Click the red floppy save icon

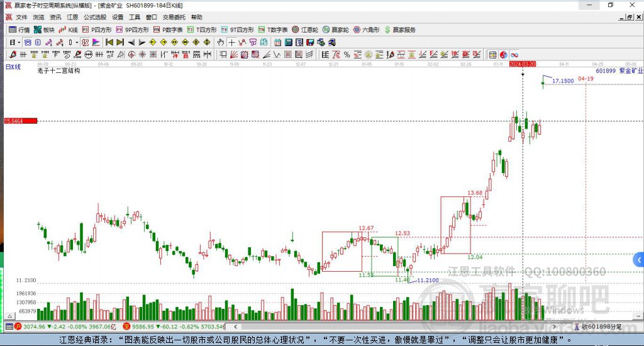pos(310,42)
